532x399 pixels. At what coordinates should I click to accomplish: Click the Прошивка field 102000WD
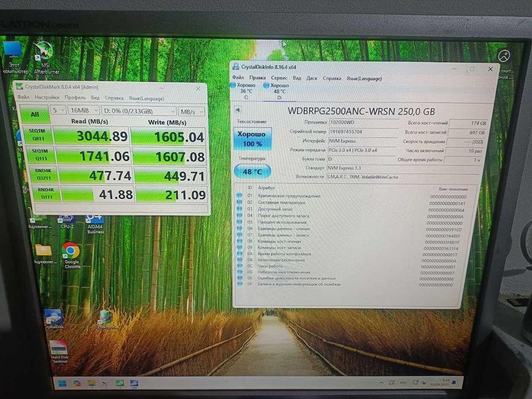click(x=363, y=122)
